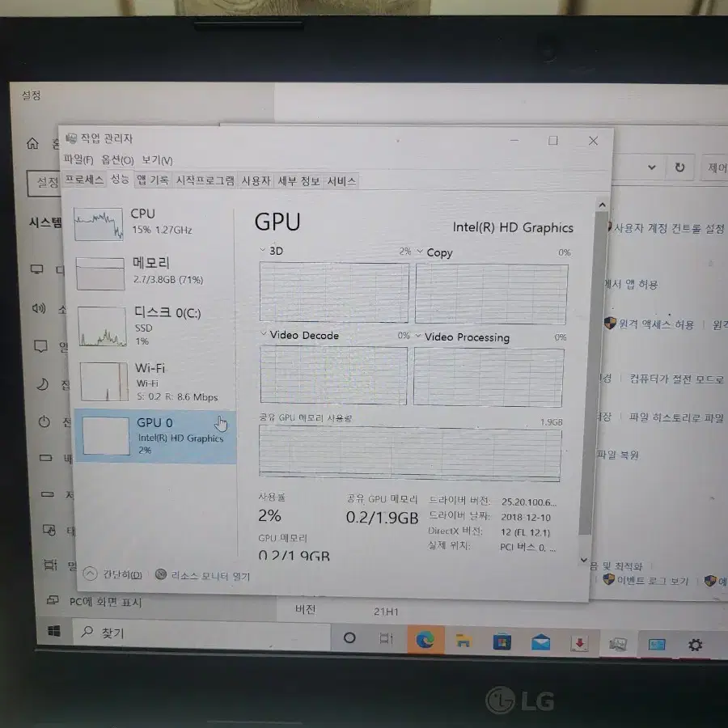Click the Cortana circle icon on taskbar
728x728 pixels.
[349, 638]
